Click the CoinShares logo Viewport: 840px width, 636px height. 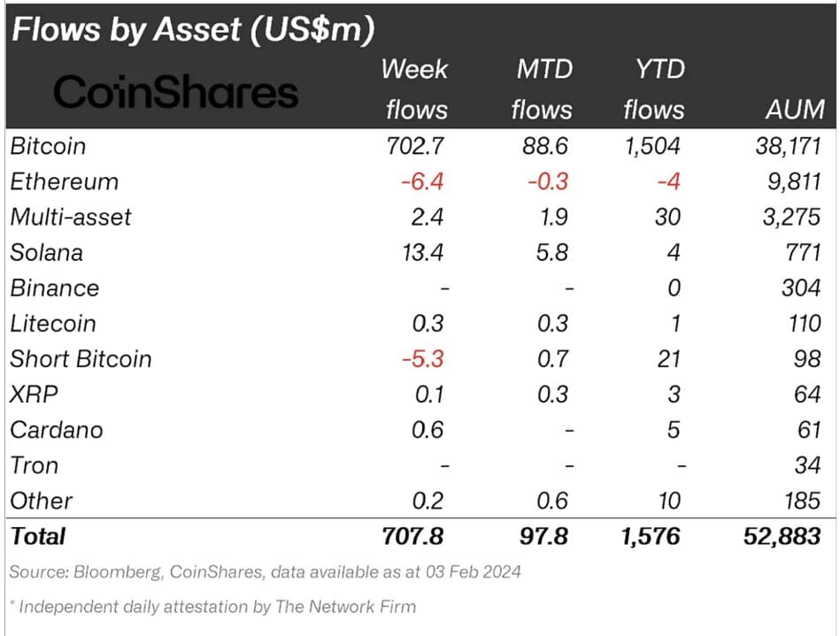coord(176,92)
